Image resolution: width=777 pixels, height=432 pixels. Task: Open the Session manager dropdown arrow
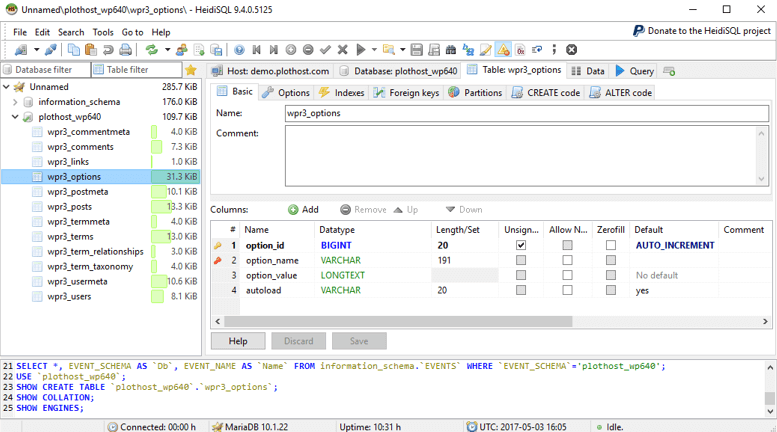pos(36,50)
